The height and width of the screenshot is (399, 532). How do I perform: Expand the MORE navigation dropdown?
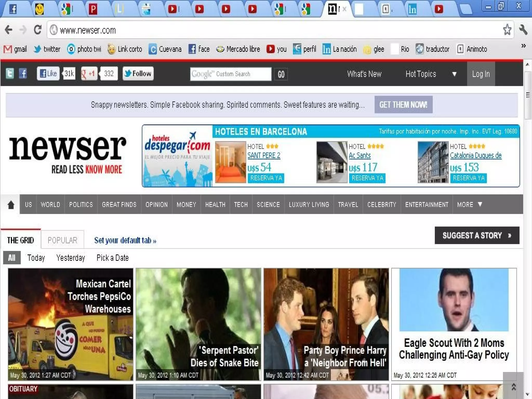469,204
